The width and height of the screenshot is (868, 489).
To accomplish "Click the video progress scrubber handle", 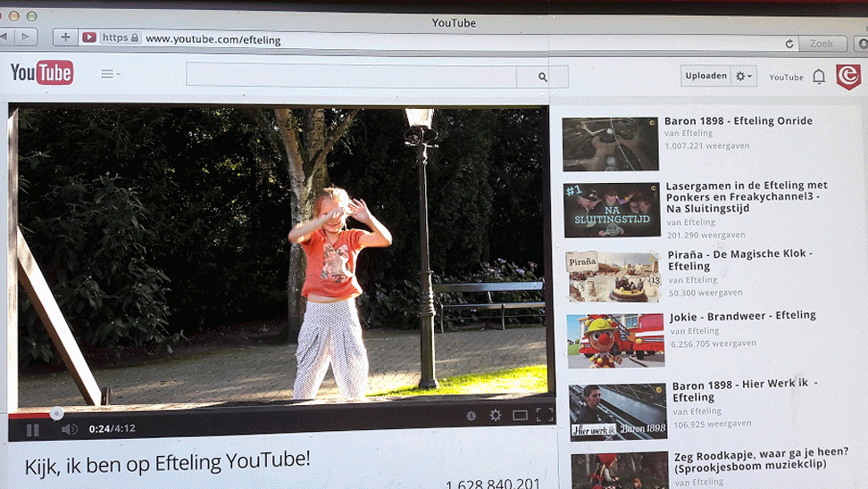I will pyautogui.click(x=56, y=413).
